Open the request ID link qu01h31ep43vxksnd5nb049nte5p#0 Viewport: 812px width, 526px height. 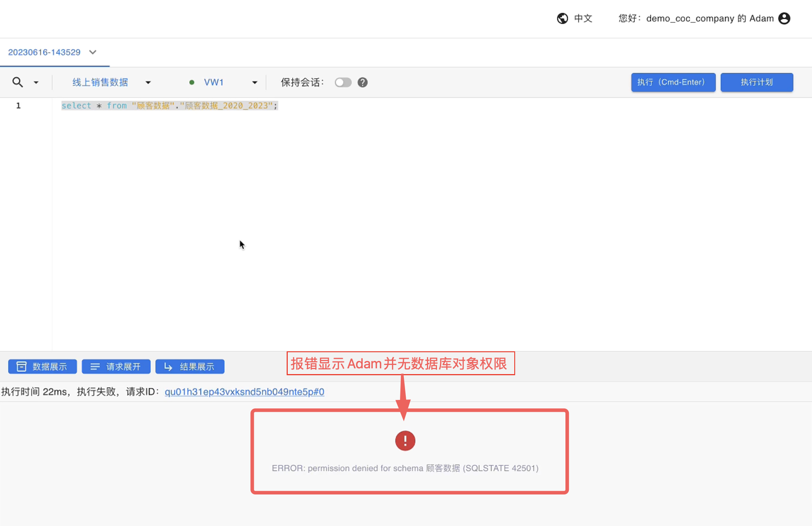pyautogui.click(x=245, y=391)
